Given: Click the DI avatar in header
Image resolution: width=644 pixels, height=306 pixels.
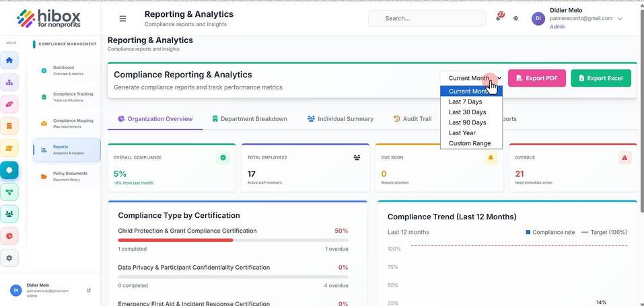Looking at the screenshot, I should 538,18.
